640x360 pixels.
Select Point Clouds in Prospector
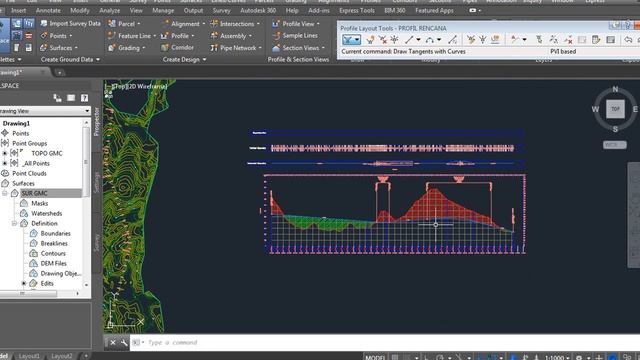point(29,173)
